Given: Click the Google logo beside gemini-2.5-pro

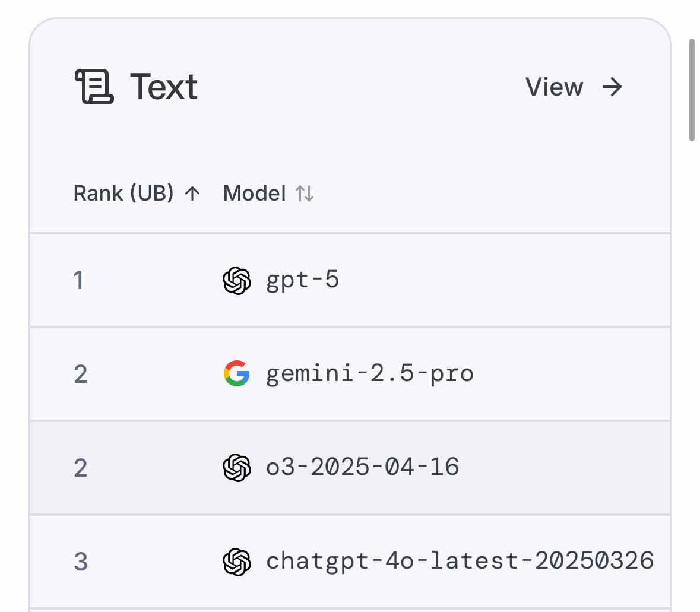Looking at the screenshot, I should (237, 373).
